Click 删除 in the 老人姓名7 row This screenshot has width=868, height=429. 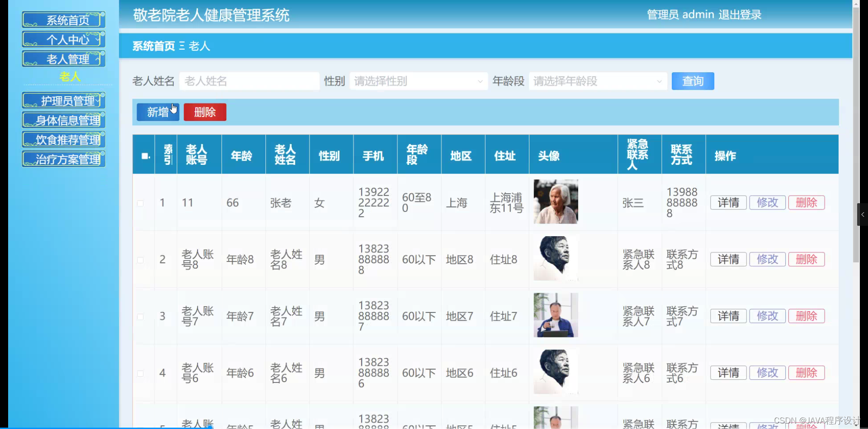click(x=807, y=316)
